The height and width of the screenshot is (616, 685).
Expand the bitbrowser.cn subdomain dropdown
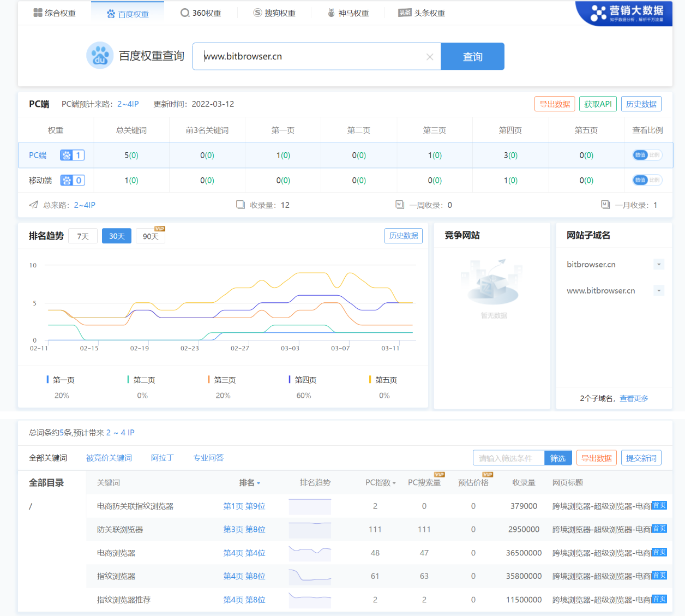pyautogui.click(x=659, y=265)
